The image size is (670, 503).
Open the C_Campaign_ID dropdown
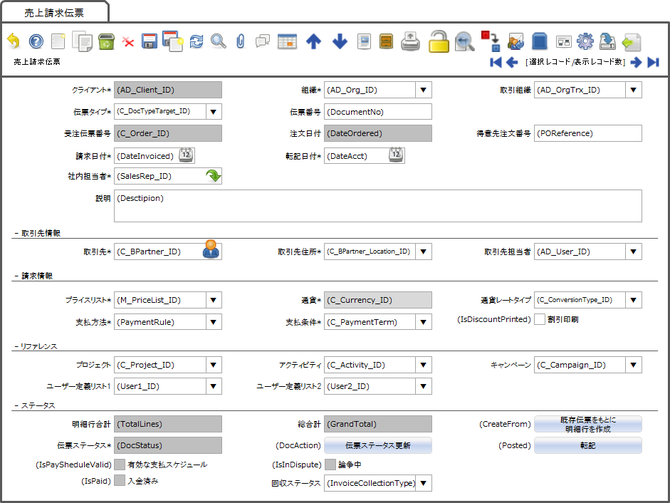coord(634,365)
